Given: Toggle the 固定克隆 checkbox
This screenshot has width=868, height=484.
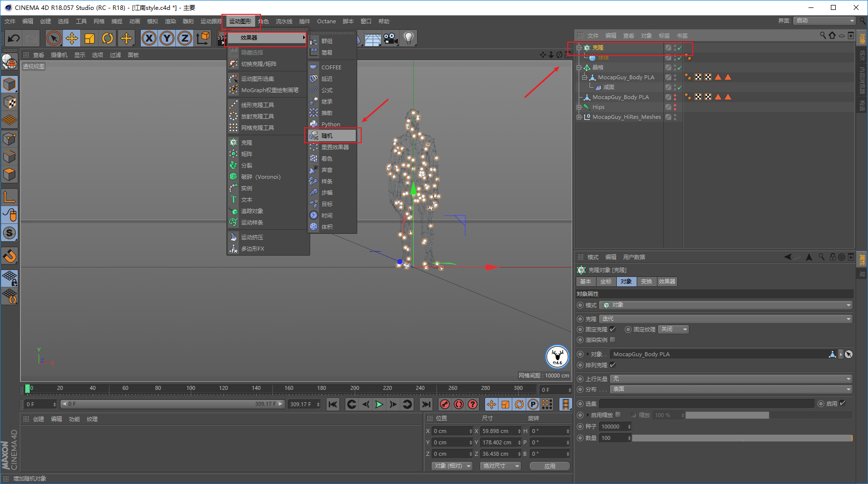Looking at the screenshot, I should tap(613, 329).
